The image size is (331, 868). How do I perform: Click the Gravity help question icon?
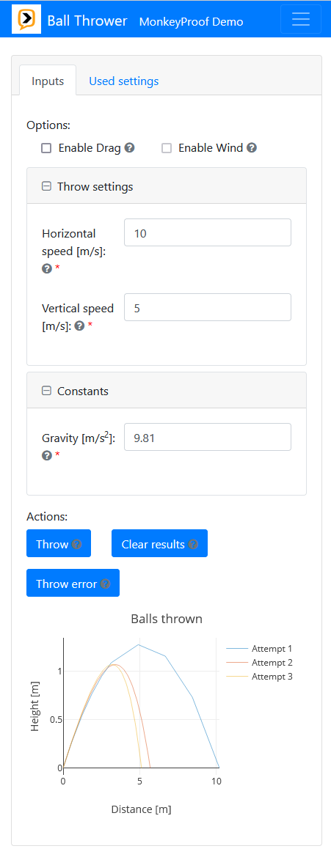pos(47,455)
